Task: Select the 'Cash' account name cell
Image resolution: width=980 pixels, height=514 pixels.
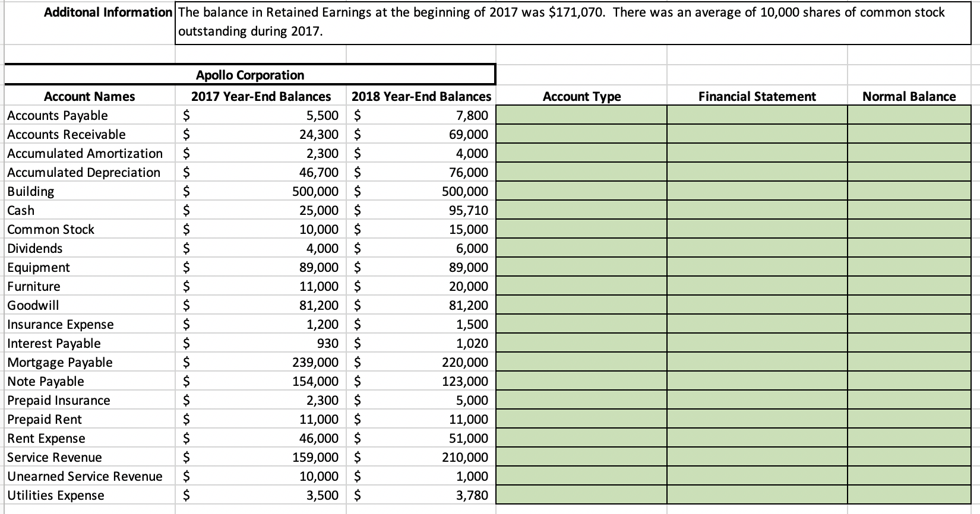Action: (x=90, y=210)
